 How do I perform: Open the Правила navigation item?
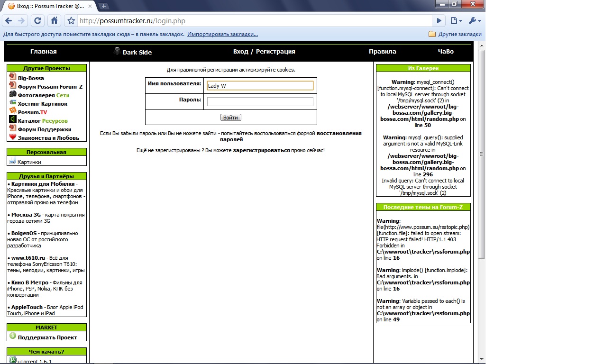[x=383, y=52]
